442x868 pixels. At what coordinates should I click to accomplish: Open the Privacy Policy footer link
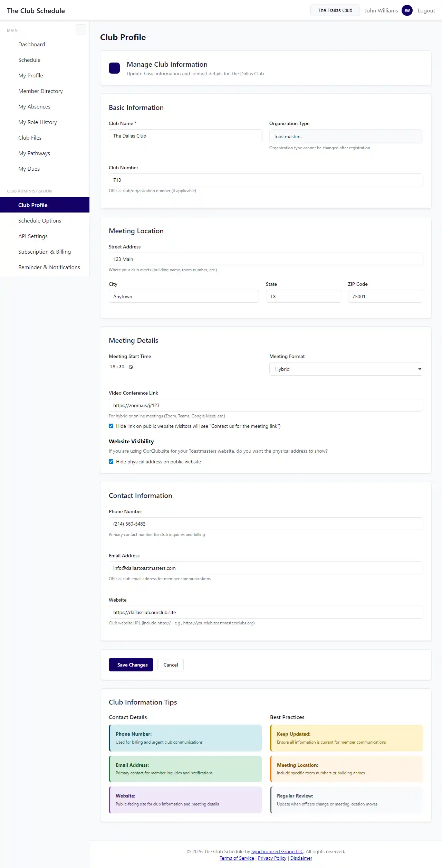[x=272, y=858]
